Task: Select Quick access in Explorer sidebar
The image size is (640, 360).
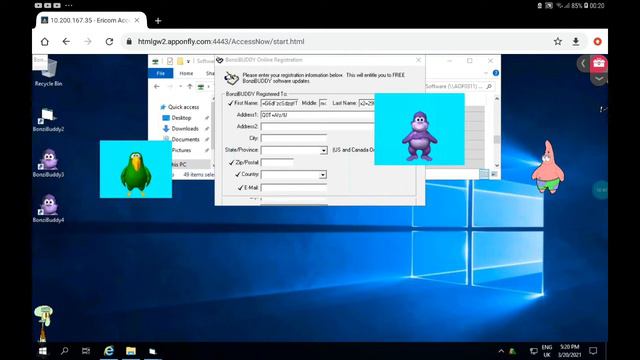Action: pyautogui.click(x=183, y=107)
